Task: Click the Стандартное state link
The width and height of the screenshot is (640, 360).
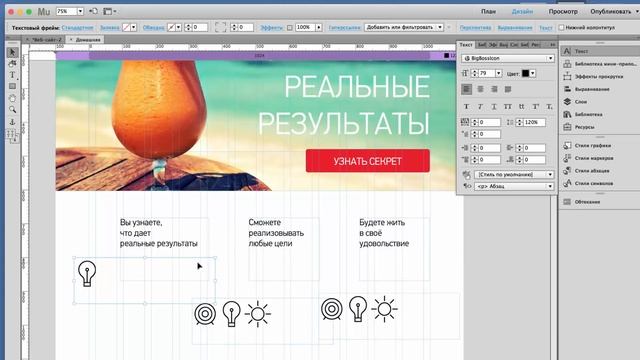Action: coord(78,28)
